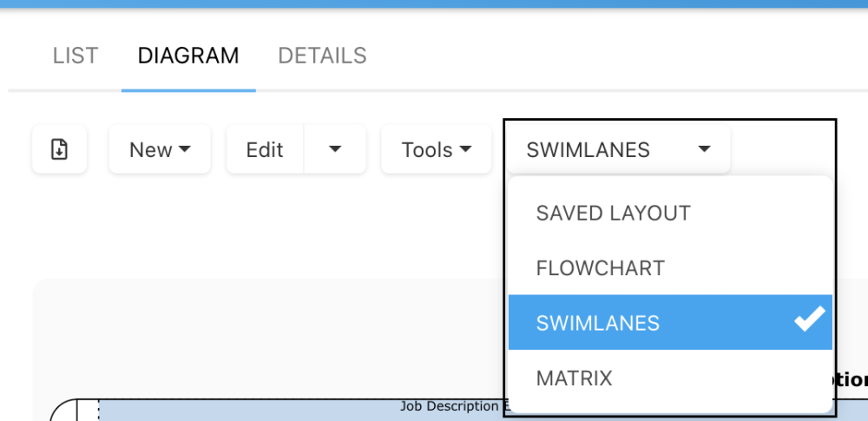Click the export diagram download icon
This screenshot has width=868, height=421.
tap(59, 149)
